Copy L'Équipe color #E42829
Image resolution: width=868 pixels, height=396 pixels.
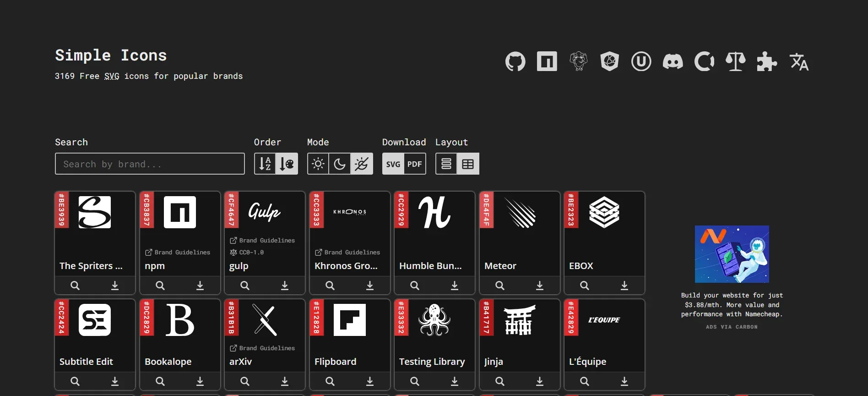(571, 318)
